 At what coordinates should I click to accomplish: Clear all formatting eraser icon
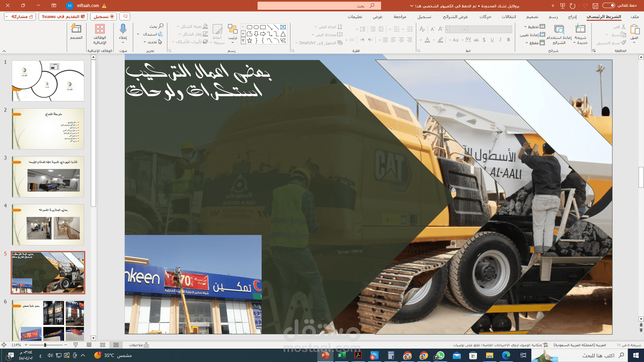pyautogui.click(x=422, y=29)
